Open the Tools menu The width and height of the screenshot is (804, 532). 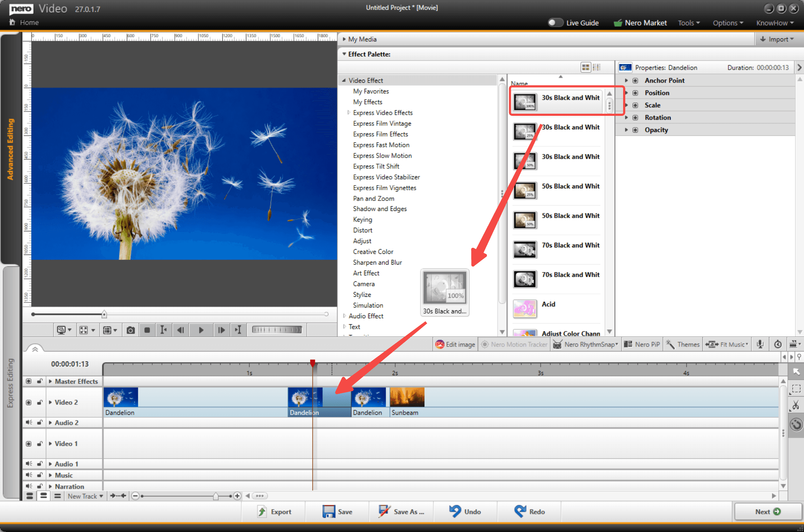(x=689, y=23)
